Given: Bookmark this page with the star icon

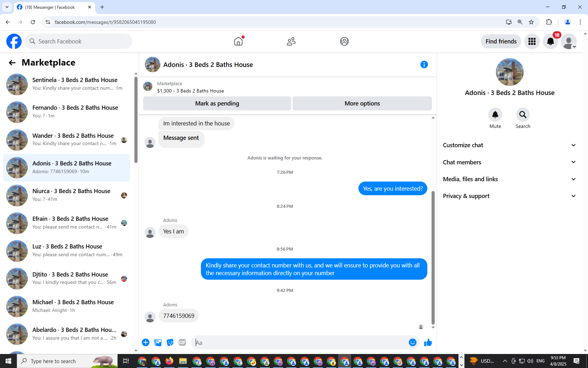Looking at the screenshot, I should click(x=531, y=22).
